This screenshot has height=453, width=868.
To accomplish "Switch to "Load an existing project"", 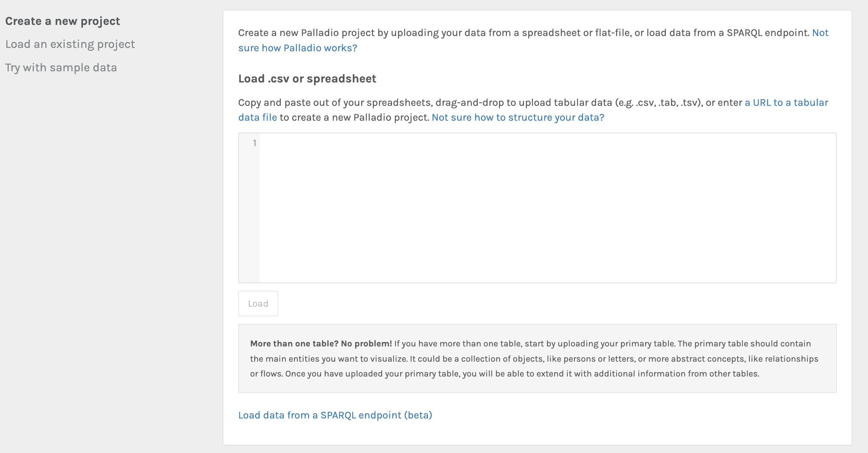I will 70,44.
